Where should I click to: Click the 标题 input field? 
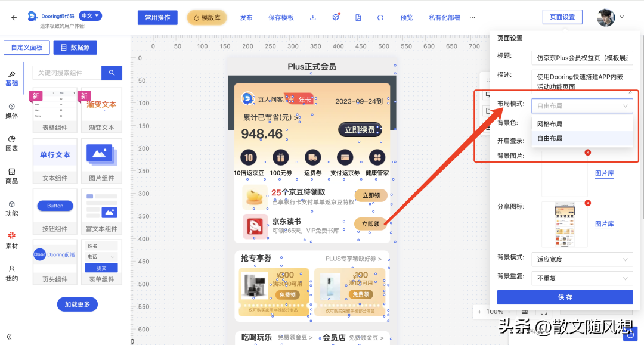582,58
